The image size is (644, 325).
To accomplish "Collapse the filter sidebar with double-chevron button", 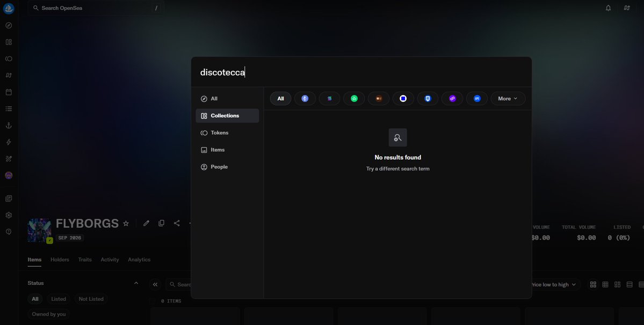I will coord(155,284).
